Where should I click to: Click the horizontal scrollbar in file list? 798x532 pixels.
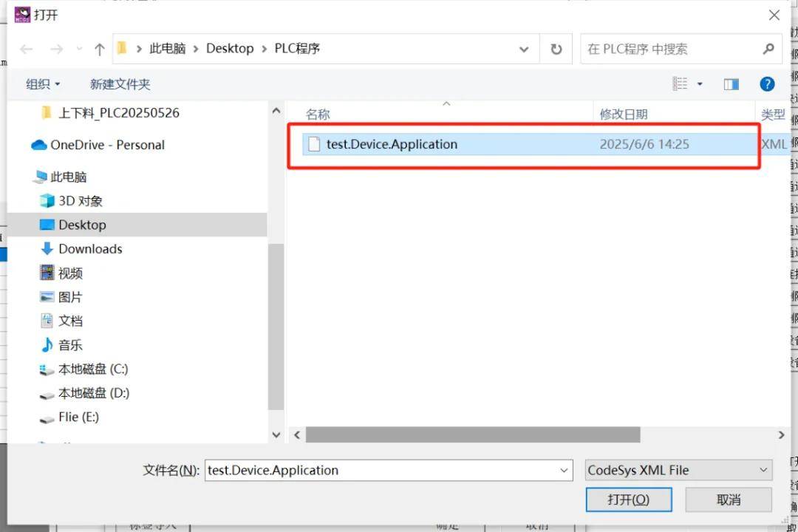click(x=473, y=435)
